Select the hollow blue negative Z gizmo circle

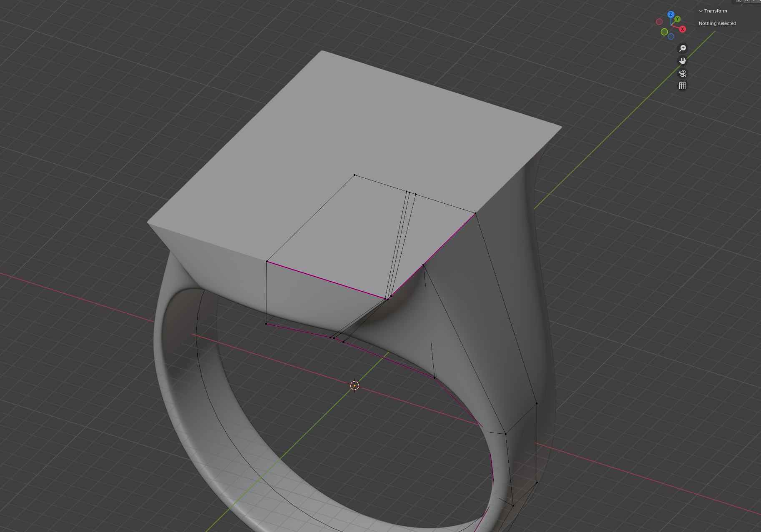click(671, 37)
